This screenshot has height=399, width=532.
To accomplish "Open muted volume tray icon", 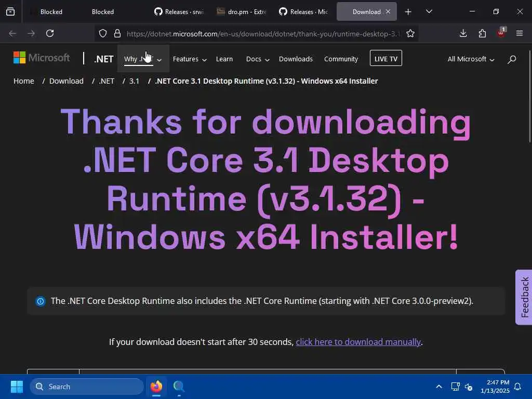I will (469, 387).
